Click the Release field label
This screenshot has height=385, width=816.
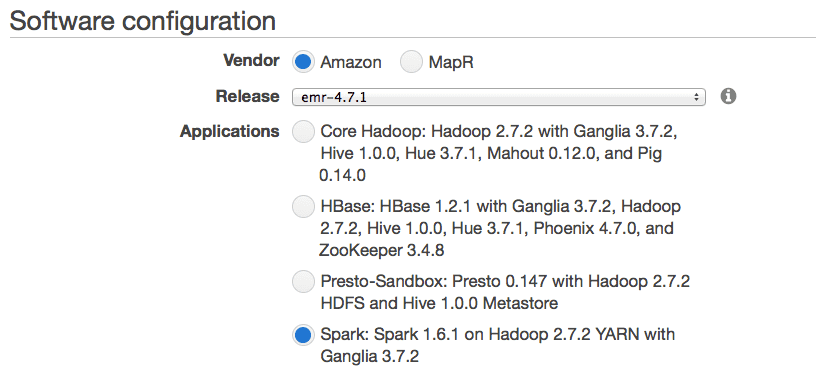(x=248, y=96)
